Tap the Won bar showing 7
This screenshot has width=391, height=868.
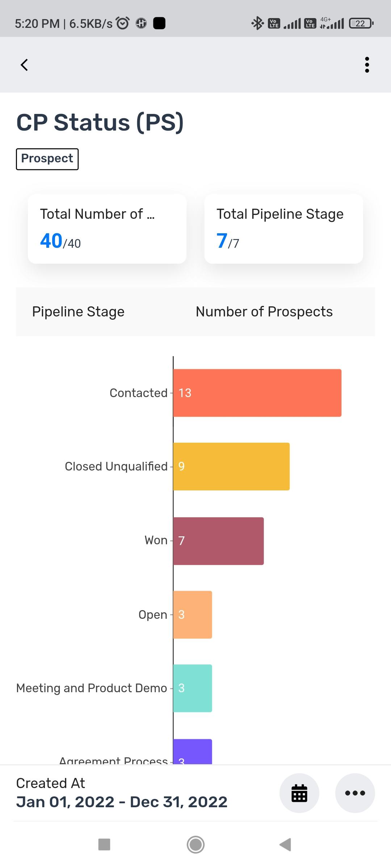tap(218, 541)
